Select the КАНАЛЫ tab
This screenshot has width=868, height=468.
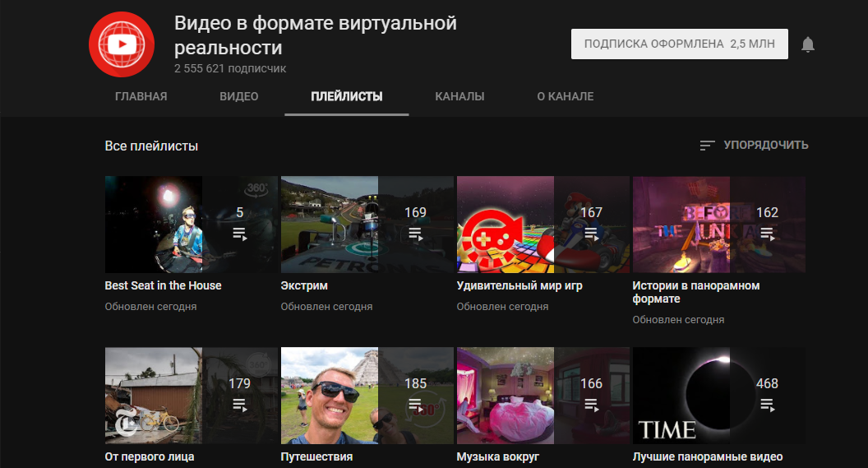pyautogui.click(x=459, y=96)
